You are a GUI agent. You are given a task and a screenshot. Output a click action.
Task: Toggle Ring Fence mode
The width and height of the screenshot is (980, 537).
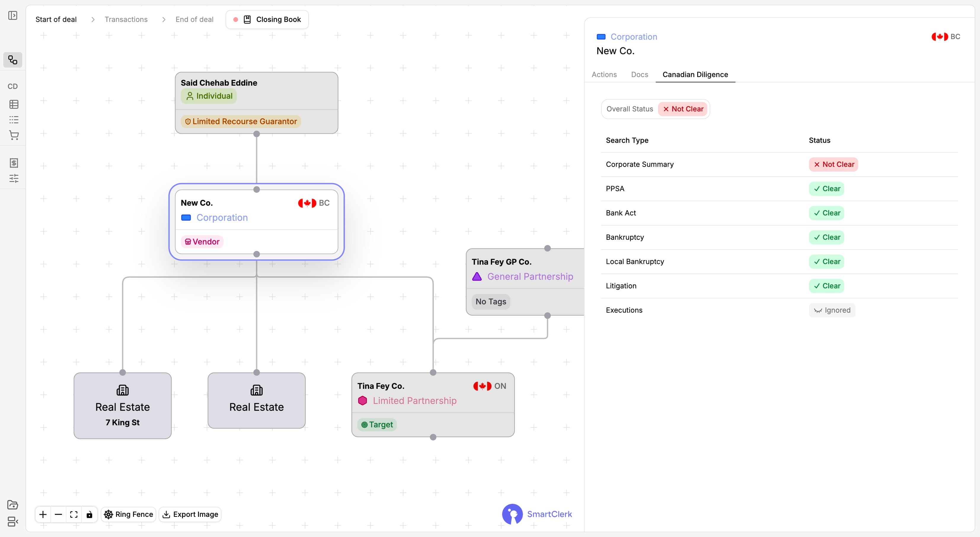pos(128,514)
